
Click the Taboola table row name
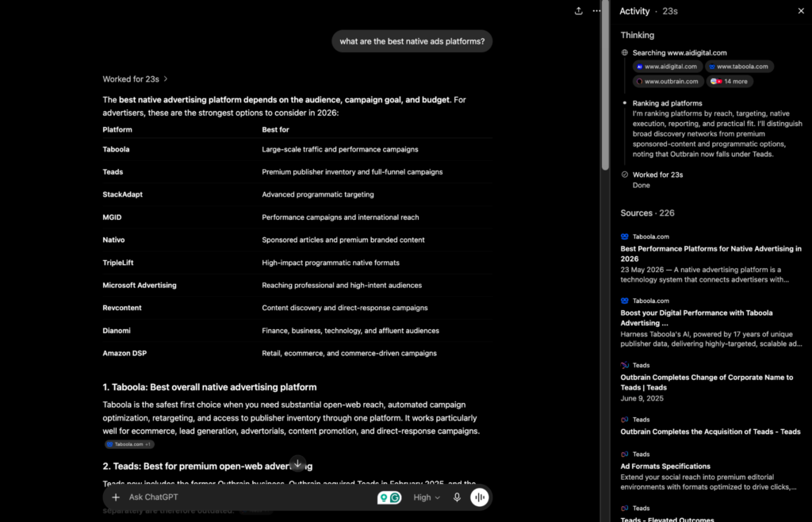[116, 149]
